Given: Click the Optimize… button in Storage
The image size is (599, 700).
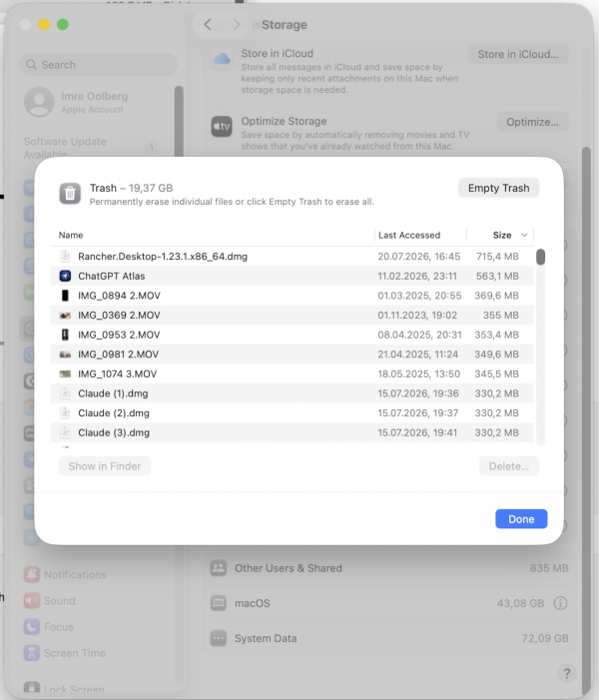Looking at the screenshot, I should point(532,122).
